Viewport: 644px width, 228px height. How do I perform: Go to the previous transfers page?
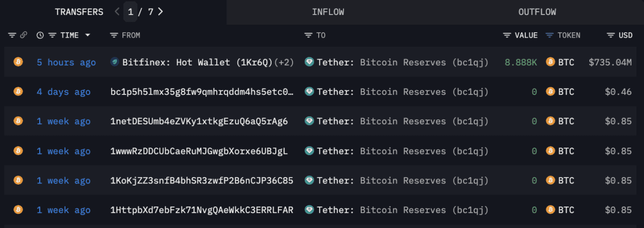(x=118, y=11)
